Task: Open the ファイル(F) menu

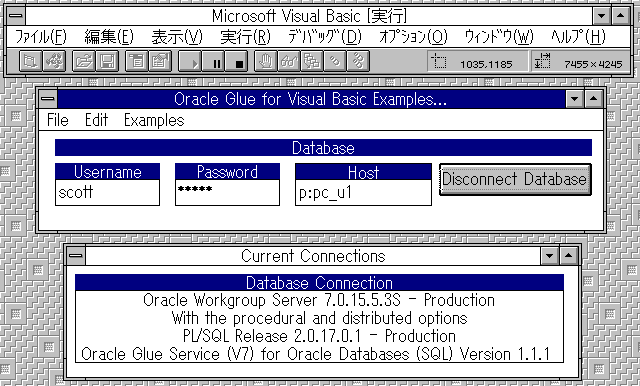Action: pyautogui.click(x=41, y=37)
